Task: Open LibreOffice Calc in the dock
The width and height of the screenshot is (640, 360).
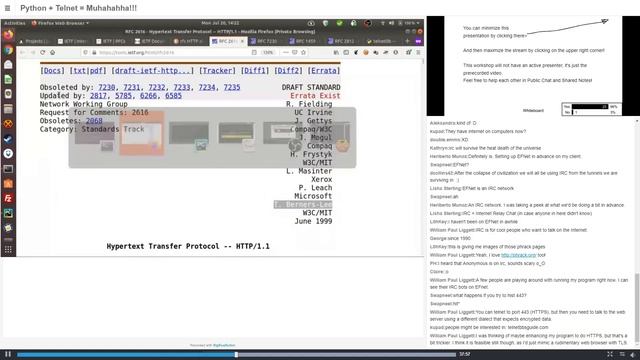Action: 8,79
